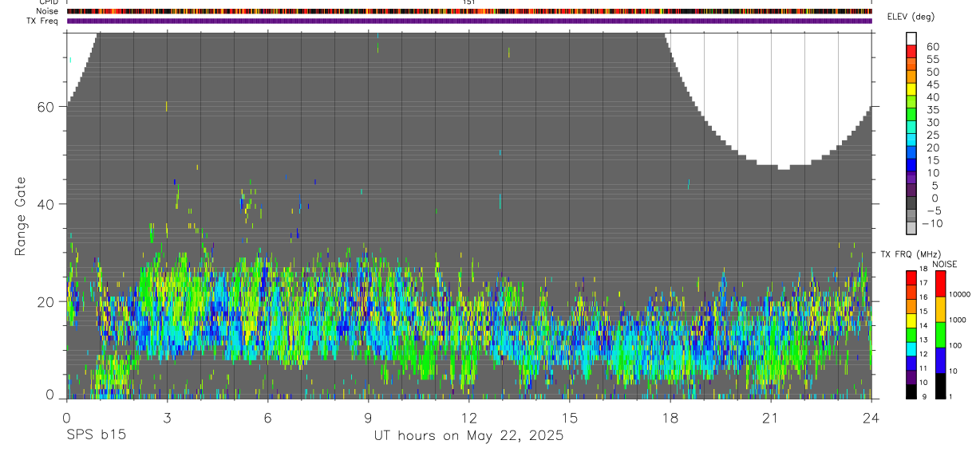The width and height of the screenshot is (980, 452).
Task: Click blue swatch in NOISE colorbar
Action: (940, 360)
